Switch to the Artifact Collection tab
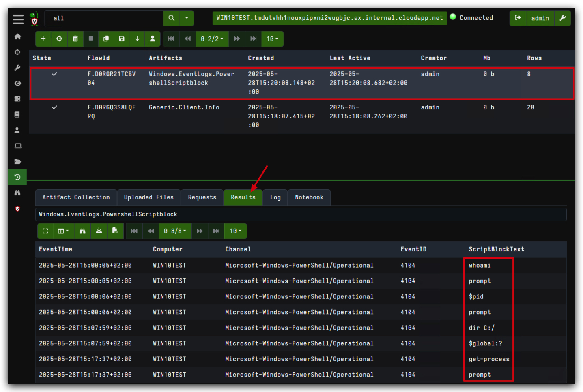Screen dimensions: 583x392 (76, 197)
